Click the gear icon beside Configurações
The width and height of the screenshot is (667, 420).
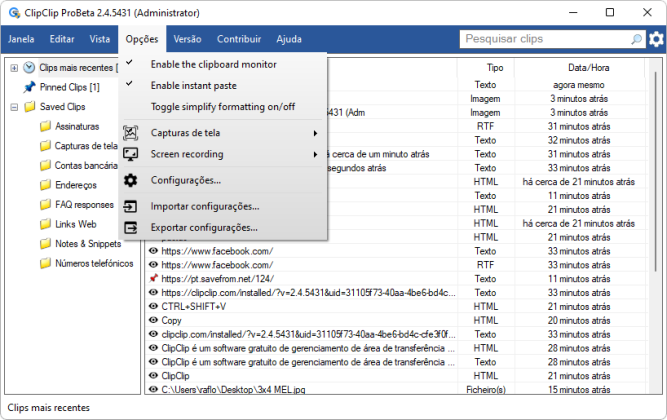[x=131, y=180]
